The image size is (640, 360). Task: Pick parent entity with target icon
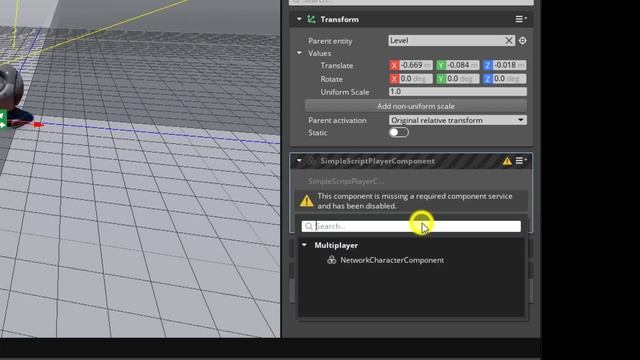(x=522, y=40)
